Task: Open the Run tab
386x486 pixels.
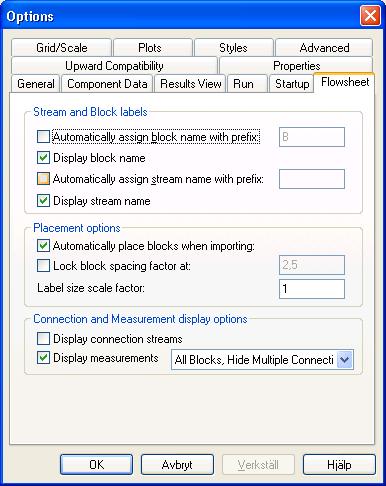Action: 247,84
